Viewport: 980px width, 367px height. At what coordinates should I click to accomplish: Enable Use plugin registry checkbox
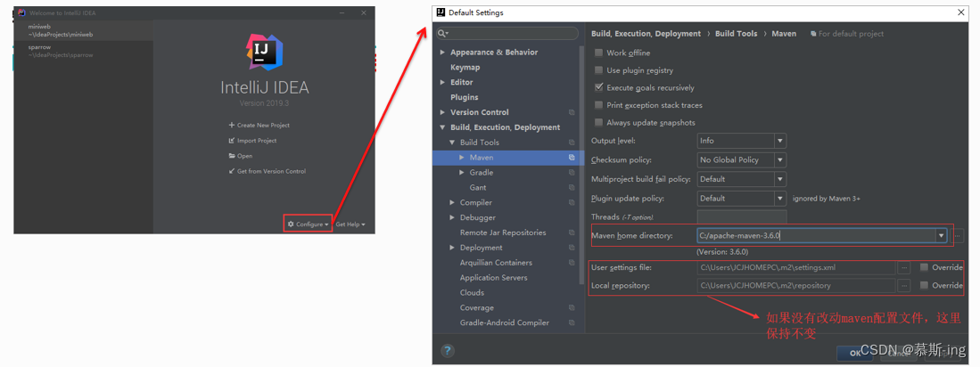click(x=598, y=70)
